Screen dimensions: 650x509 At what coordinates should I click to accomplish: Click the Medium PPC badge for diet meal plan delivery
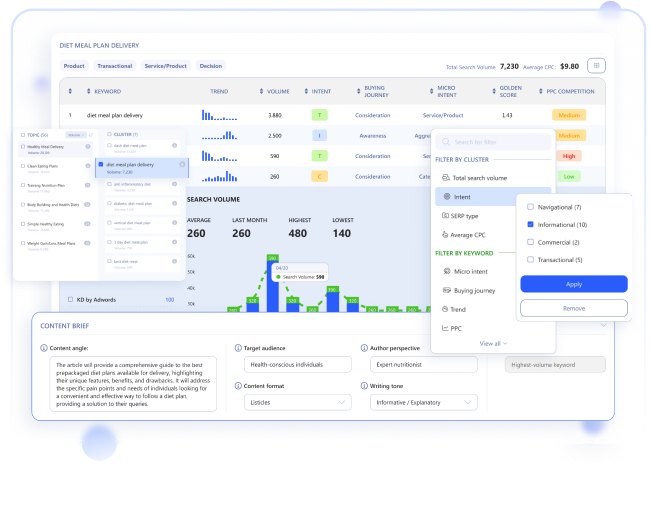569,115
